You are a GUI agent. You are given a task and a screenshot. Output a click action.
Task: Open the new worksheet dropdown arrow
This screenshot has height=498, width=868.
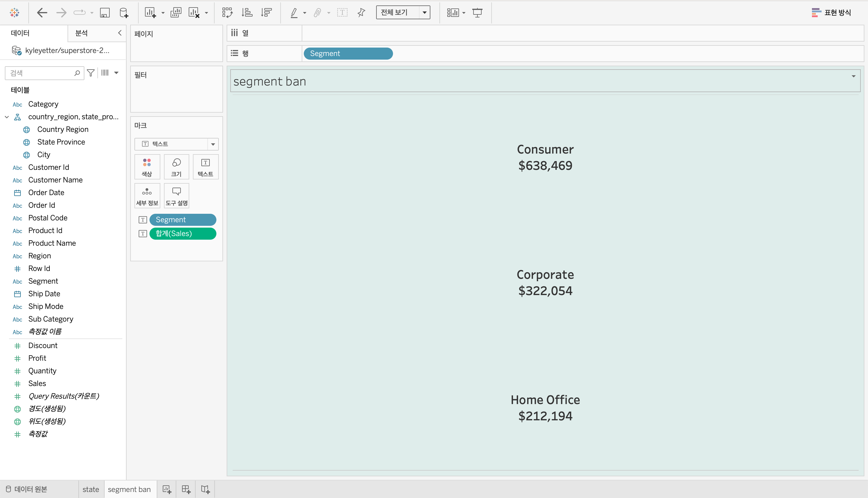point(163,13)
